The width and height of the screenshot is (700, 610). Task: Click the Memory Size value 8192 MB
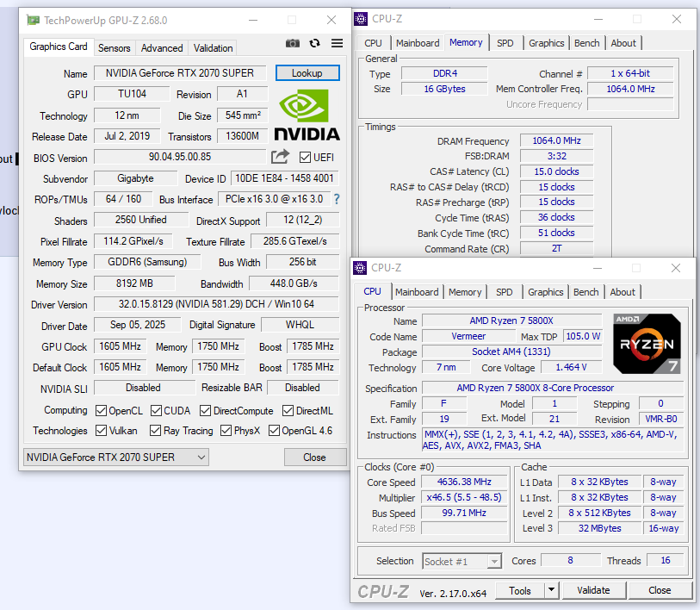coord(134,283)
